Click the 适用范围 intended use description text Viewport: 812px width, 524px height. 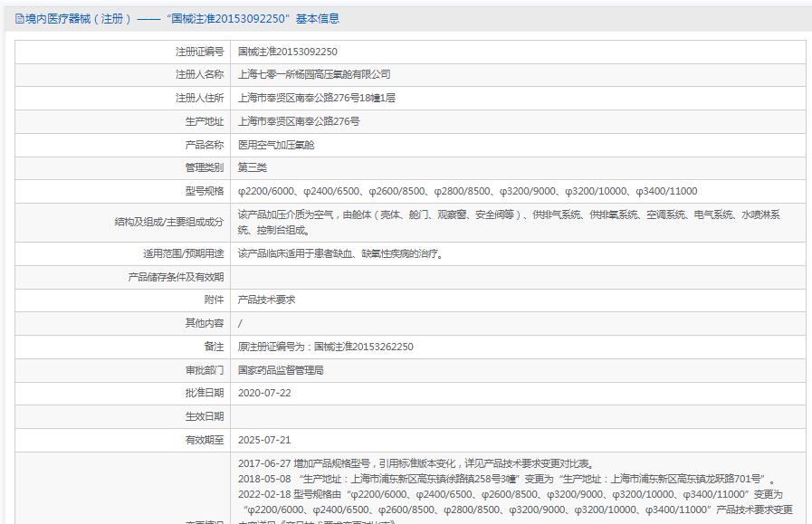pos(340,254)
